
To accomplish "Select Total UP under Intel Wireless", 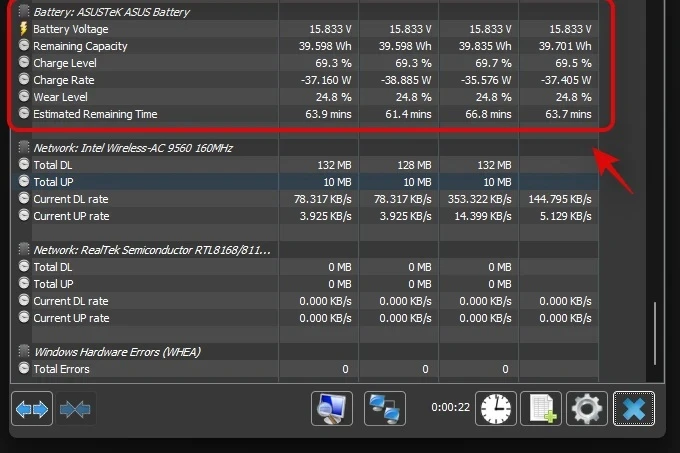I will pyautogui.click(x=55, y=182).
